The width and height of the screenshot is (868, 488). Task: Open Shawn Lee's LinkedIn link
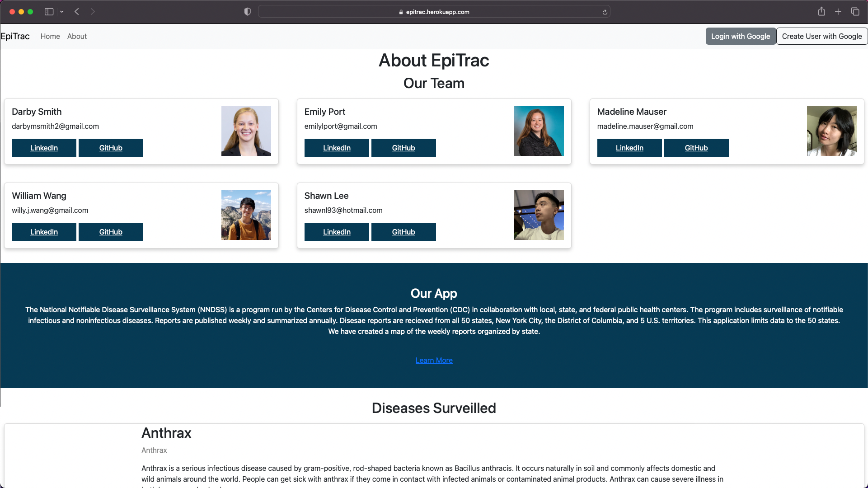337,232
